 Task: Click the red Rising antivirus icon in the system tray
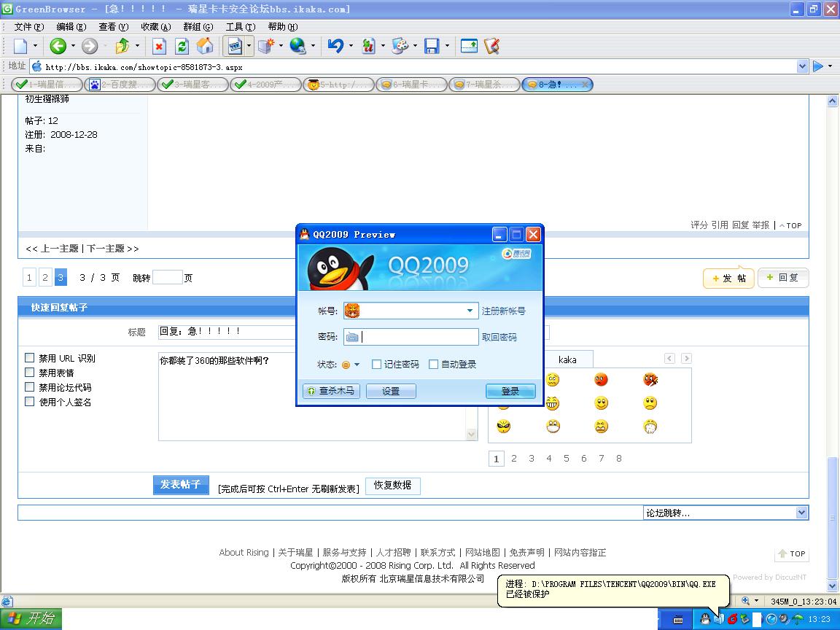point(732,619)
